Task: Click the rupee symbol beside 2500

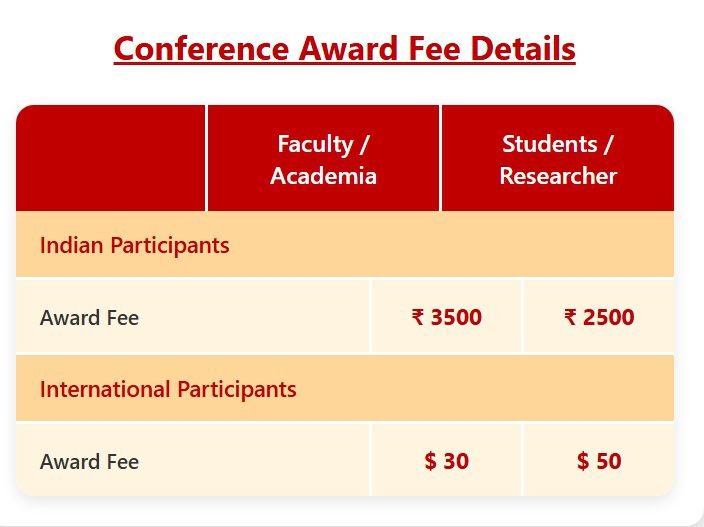Action: click(x=570, y=318)
